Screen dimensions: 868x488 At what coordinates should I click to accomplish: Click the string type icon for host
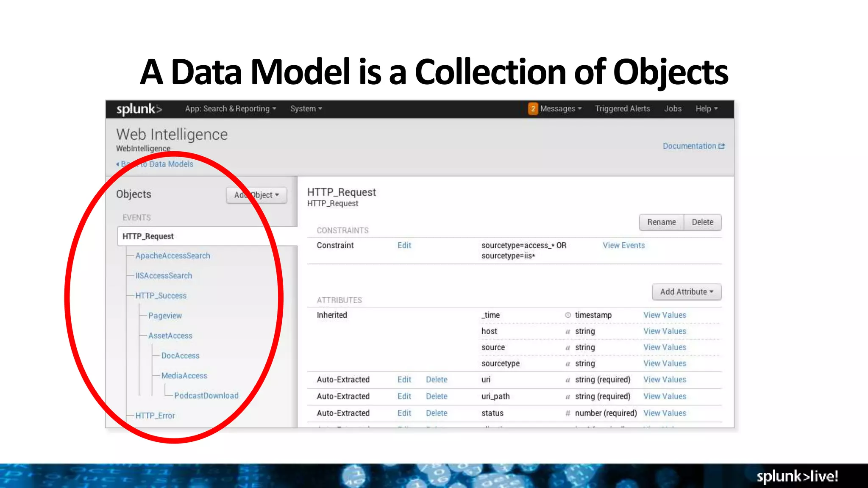(568, 332)
